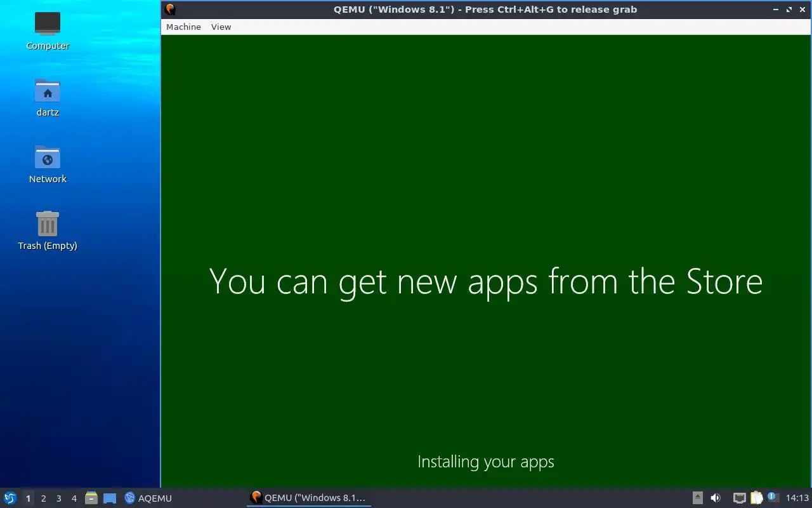
Task: Switch to workspace 1 in pager
Action: (x=28, y=498)
